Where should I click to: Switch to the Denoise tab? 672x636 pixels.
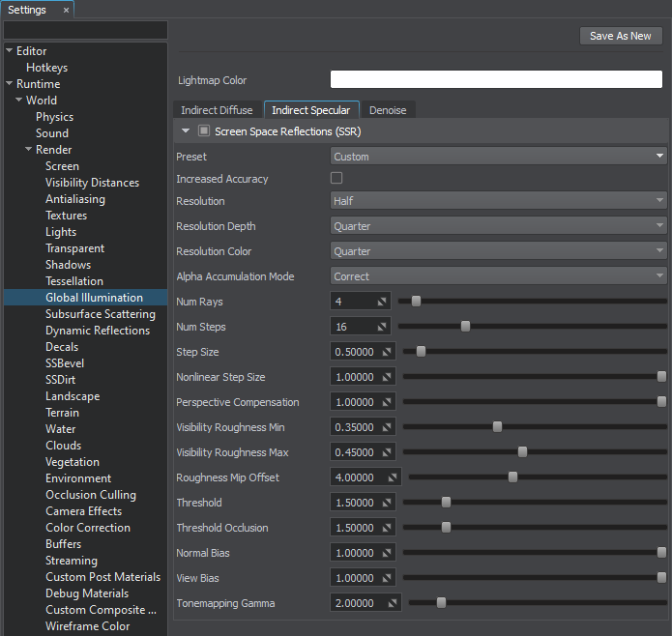[x=388, y=110]
